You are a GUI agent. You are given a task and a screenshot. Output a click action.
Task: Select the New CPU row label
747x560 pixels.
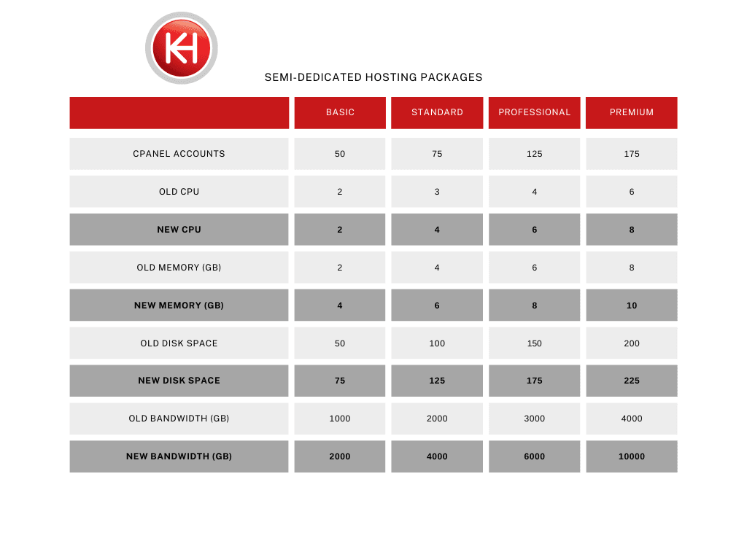click(179, 230)
